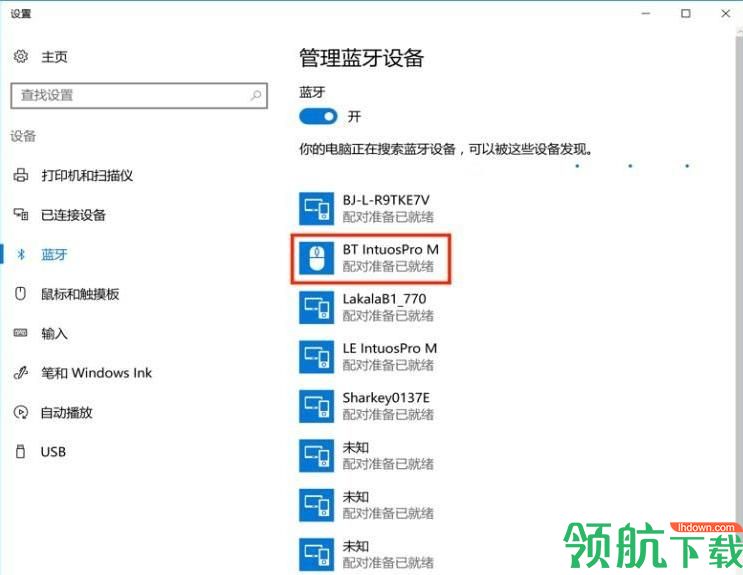Open 输入 settings page
The image size is (743, 575).
54,334
